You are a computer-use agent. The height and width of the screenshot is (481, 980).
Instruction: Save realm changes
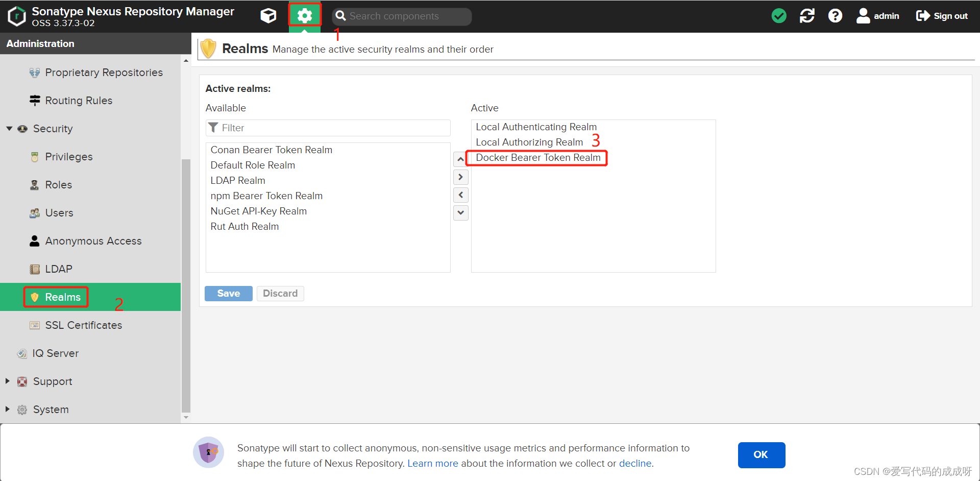[x=229, y=294]
